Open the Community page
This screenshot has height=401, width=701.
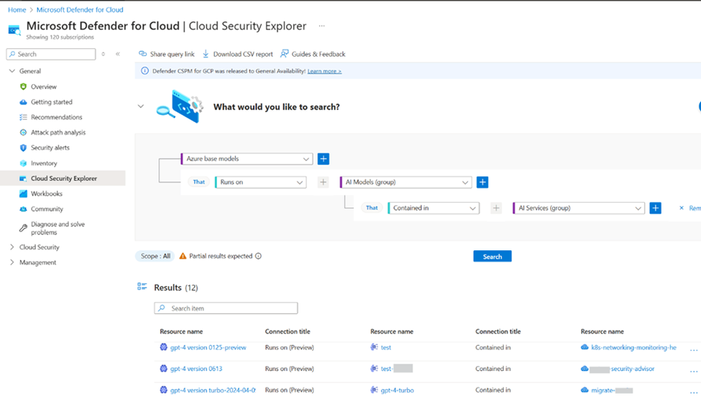(47, 209)
